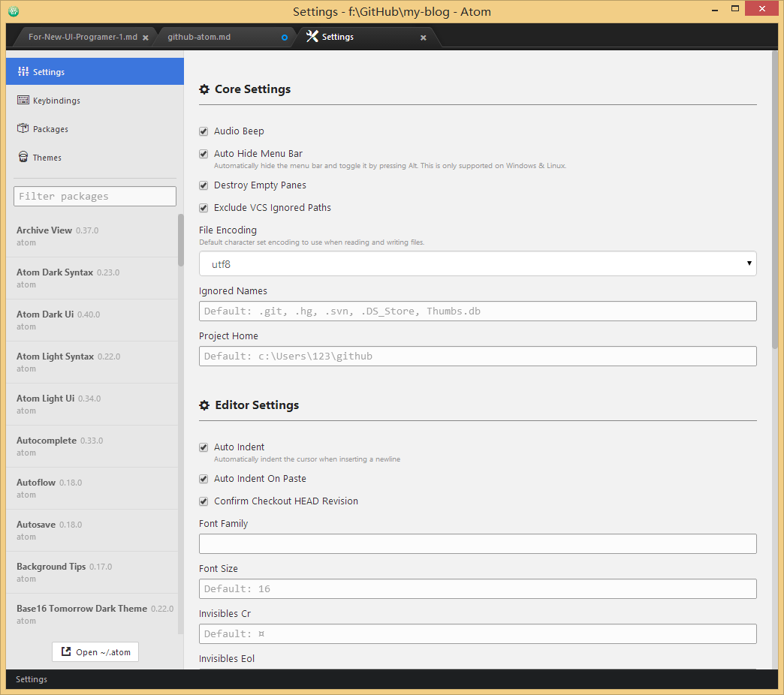This screenshot has width=784, height=695.
Task: Click the Keybindings keyboard icon
Action: (x=23, y=100)
